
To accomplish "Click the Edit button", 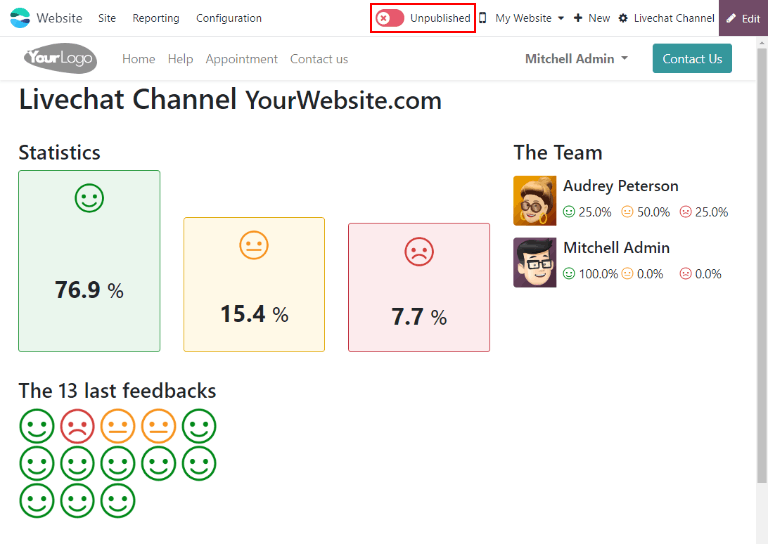I will (x=743, y=18).
